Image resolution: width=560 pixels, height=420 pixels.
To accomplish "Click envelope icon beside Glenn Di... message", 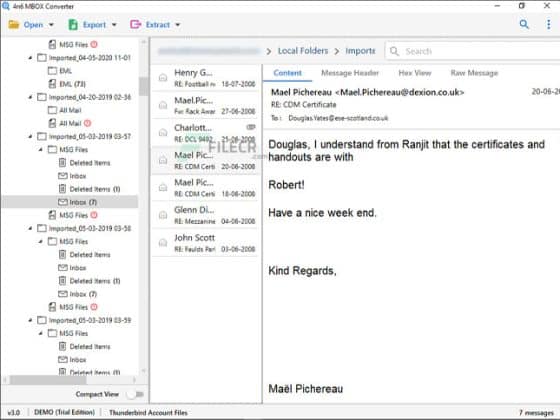I will (163, 215).
